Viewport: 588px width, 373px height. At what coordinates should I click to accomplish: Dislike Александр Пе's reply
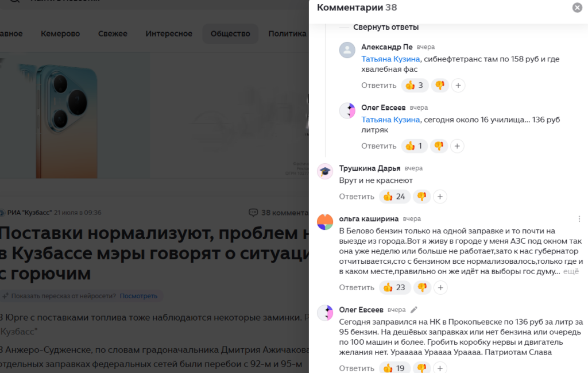click(x=440, y=85)
